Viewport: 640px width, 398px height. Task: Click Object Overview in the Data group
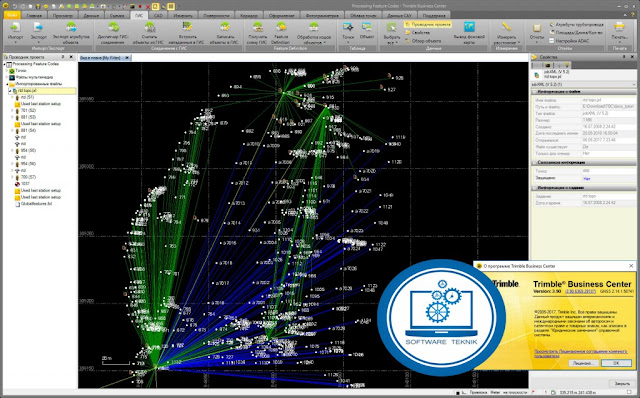[x=423, y=41]
